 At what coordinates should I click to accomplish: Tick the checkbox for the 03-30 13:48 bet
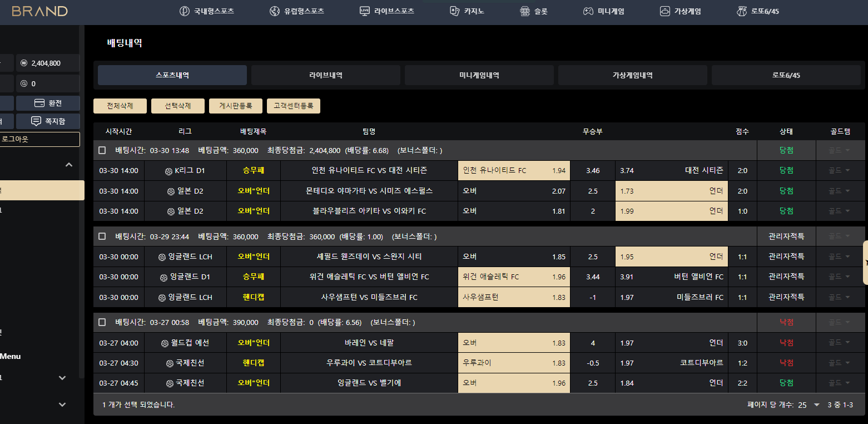[102, 150]
